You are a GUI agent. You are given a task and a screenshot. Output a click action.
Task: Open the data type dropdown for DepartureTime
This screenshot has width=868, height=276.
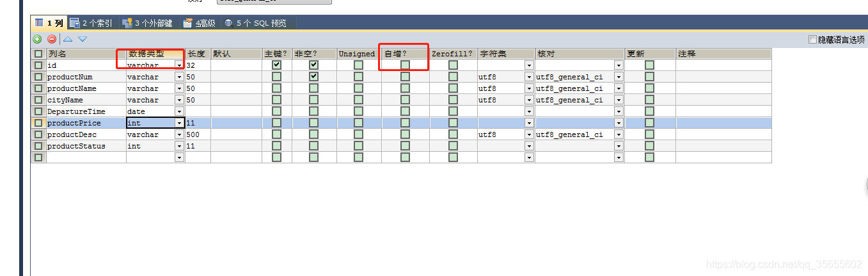tap(179, 111)
